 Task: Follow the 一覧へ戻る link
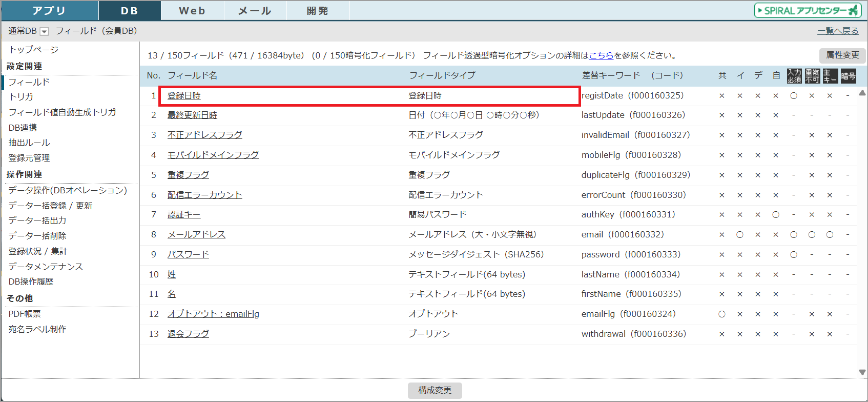pos(838,31)
